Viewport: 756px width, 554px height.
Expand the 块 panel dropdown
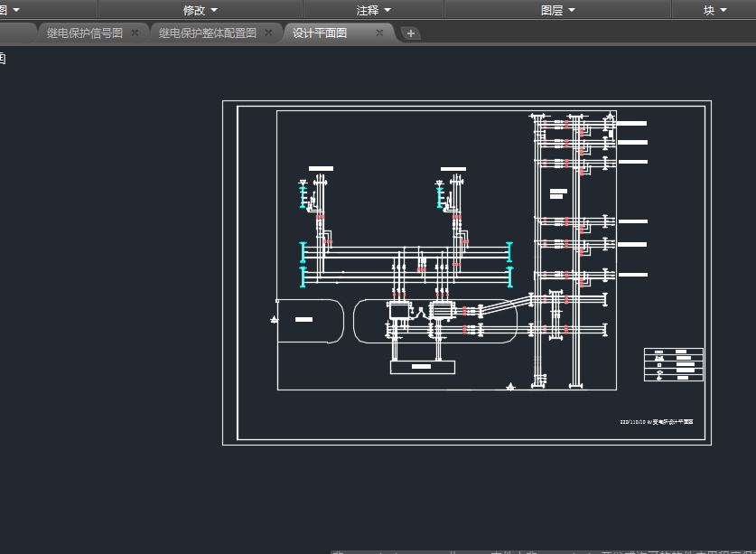coord(714,10)
